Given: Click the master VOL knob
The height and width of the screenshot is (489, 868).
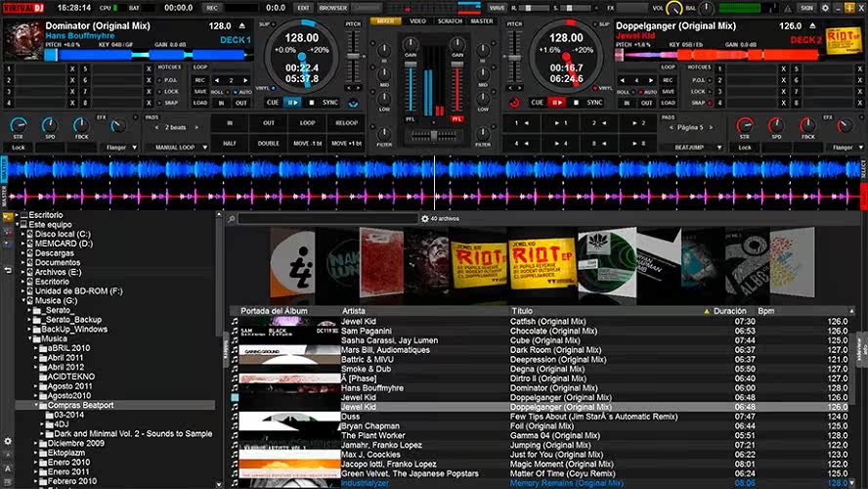Looking at the screenshot, I should coord(673,8).
